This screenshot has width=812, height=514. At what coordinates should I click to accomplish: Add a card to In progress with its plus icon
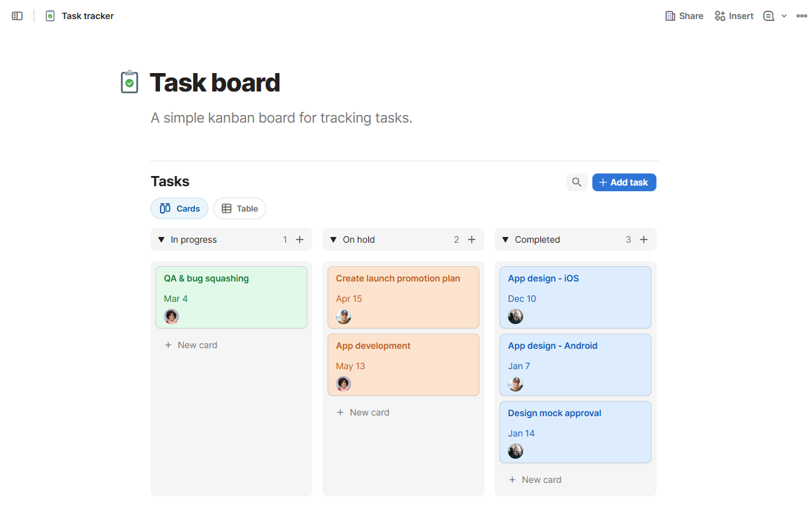tap(300, 240)
